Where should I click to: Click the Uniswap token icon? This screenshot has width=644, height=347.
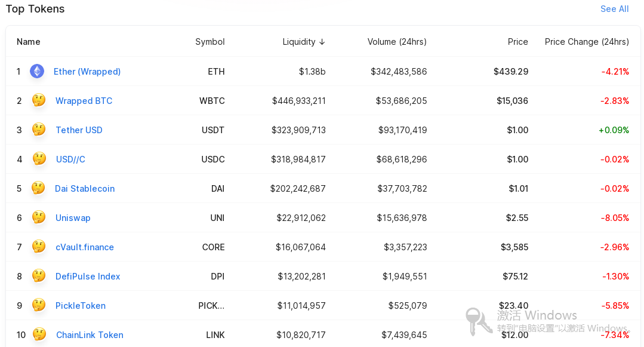click(39, 217)
